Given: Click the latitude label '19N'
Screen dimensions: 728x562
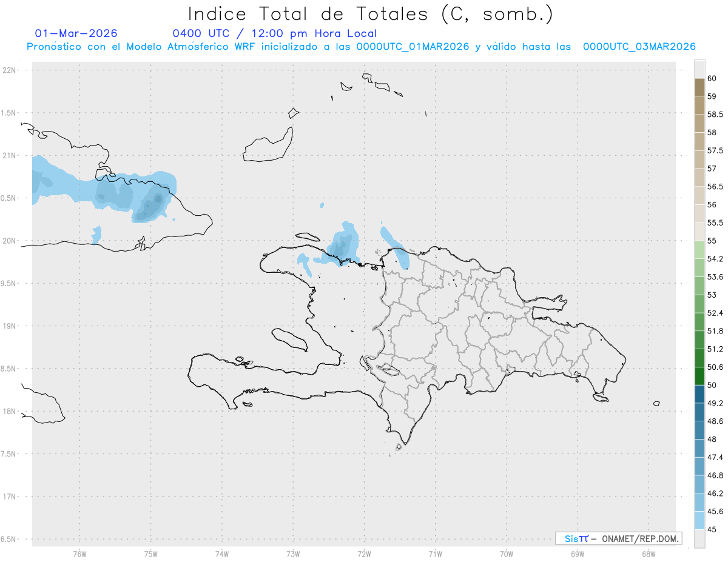Looking at the screenshot, I should [9, 326].
